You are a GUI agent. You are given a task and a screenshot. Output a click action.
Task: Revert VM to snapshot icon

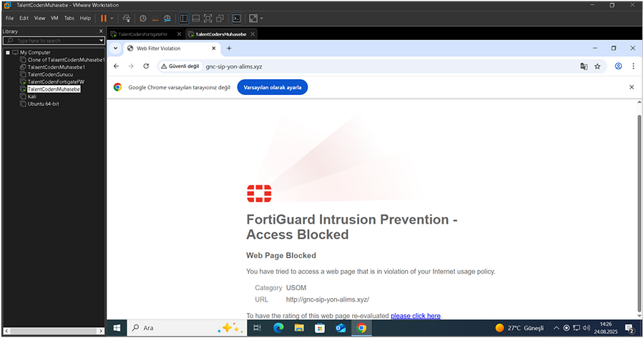coord(155,18)
